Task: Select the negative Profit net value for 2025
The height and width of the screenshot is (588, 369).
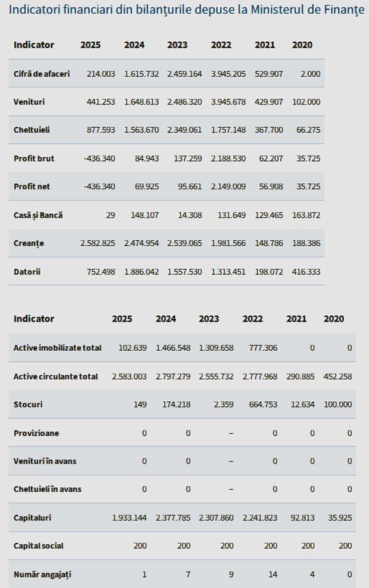Action: click(x=100, y=187)
